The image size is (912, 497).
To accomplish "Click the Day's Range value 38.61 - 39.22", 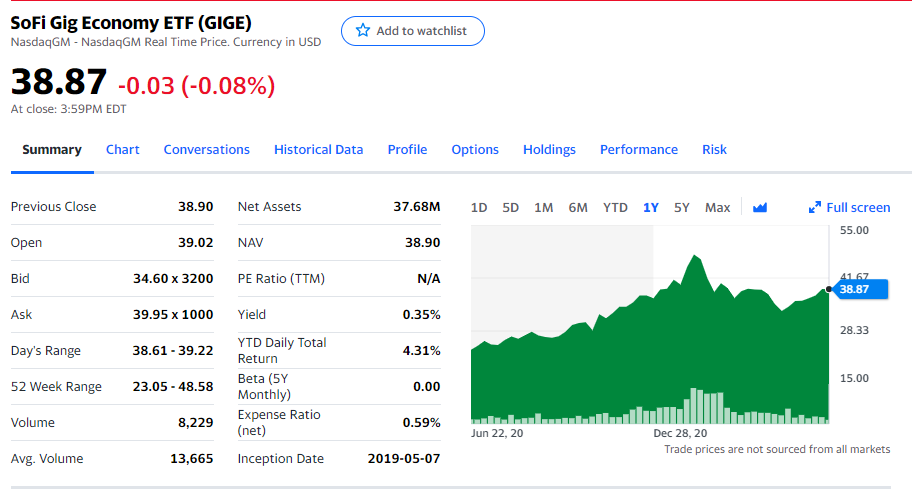I will point(173,351).
